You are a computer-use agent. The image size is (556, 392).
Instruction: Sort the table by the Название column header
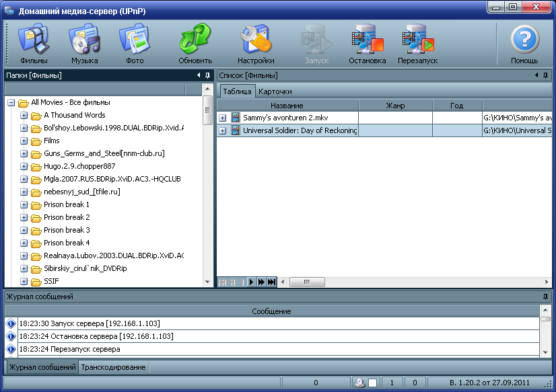click(287, 106)
